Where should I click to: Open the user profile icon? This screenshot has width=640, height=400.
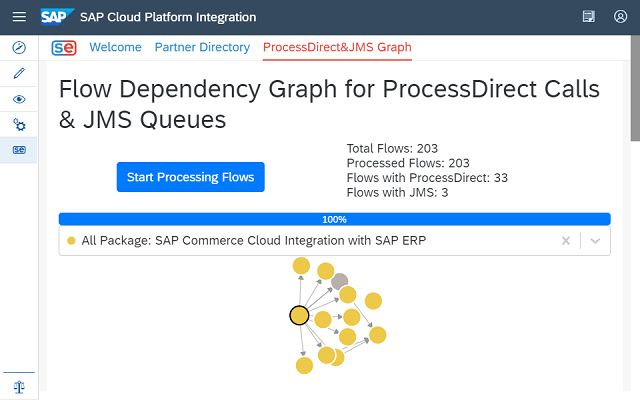(x=620, y=17)
